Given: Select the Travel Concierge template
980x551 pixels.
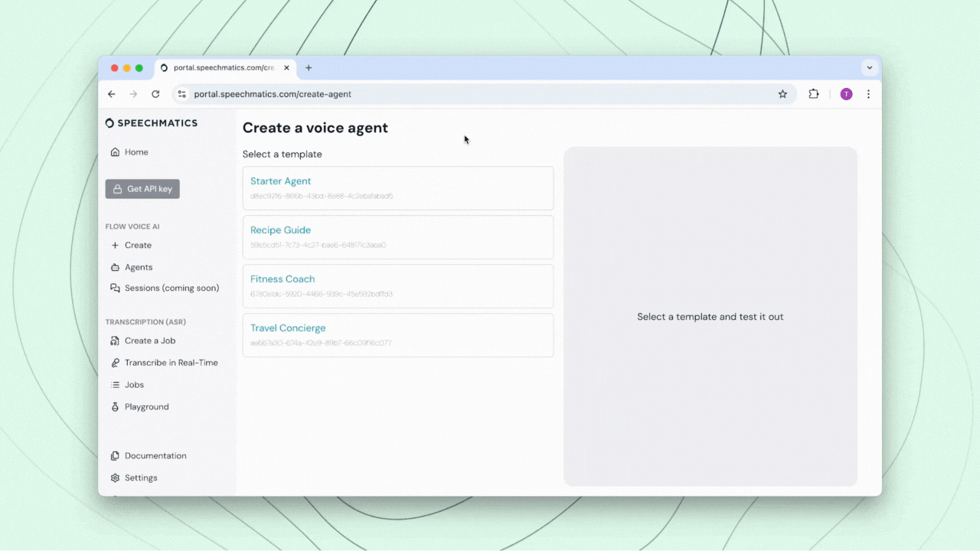Looking at the screenshot, I should [398, 335].
